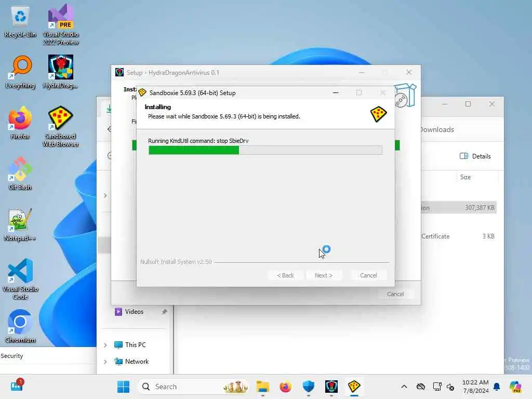The height and width of the screenshot is (399, 532).
Task: Select Network in the navigation pane
Action: tap(137, 362)
